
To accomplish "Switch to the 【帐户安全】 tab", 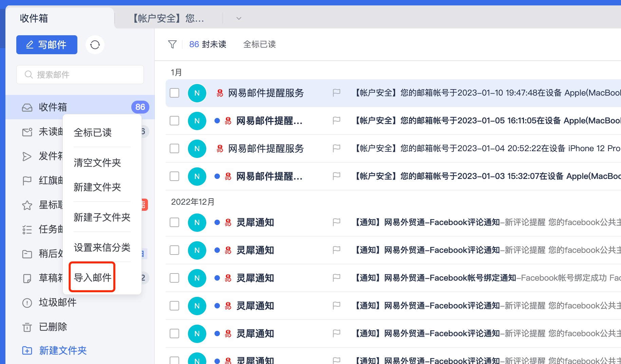I will [x=168, y=18].
